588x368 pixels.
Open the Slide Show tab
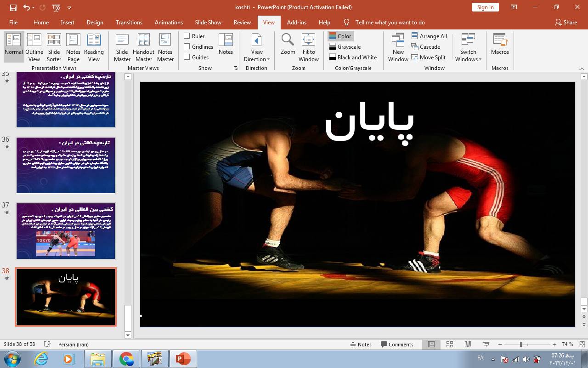click(x=208, y=22)
